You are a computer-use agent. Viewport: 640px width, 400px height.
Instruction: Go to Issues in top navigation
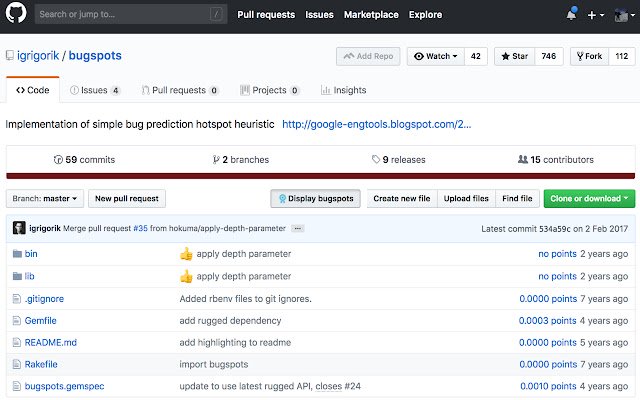[319, 15]
